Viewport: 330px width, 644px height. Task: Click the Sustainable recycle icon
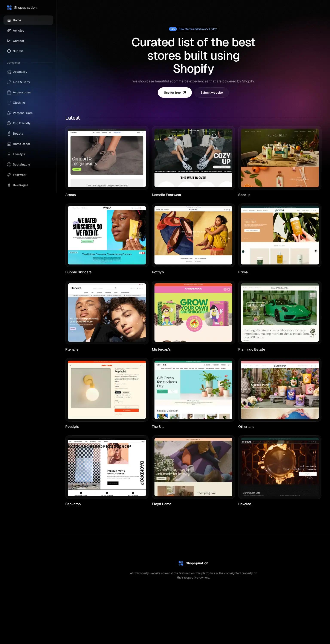(x=9, y=164)
